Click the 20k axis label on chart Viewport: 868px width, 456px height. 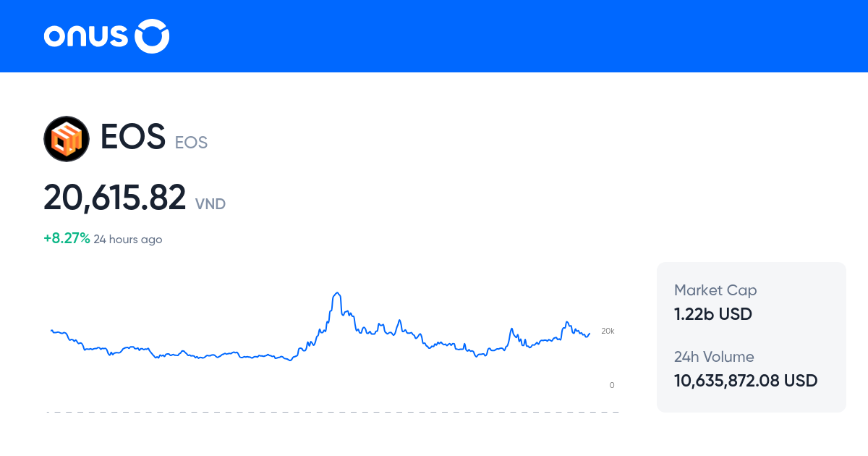tap(608, 331)
